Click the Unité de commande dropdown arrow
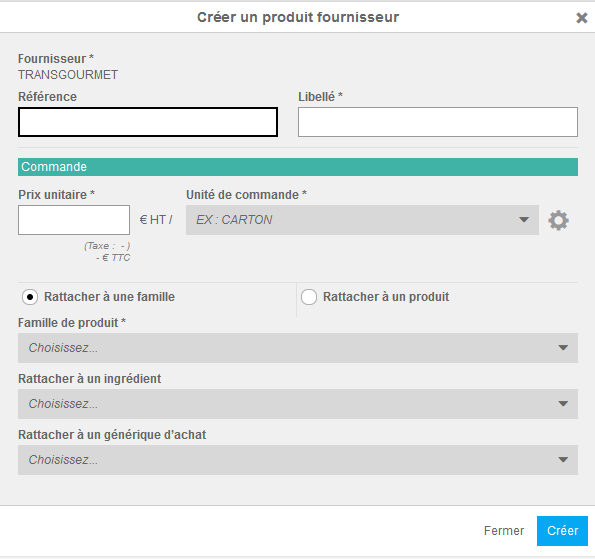This screenshot has width=595, height=559. click(x=524, y=220)
